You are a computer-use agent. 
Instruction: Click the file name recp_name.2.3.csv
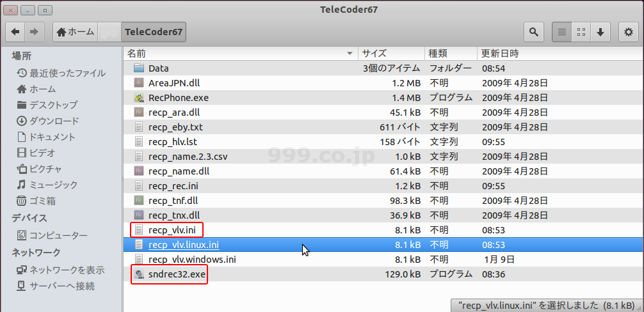(188, 157)
